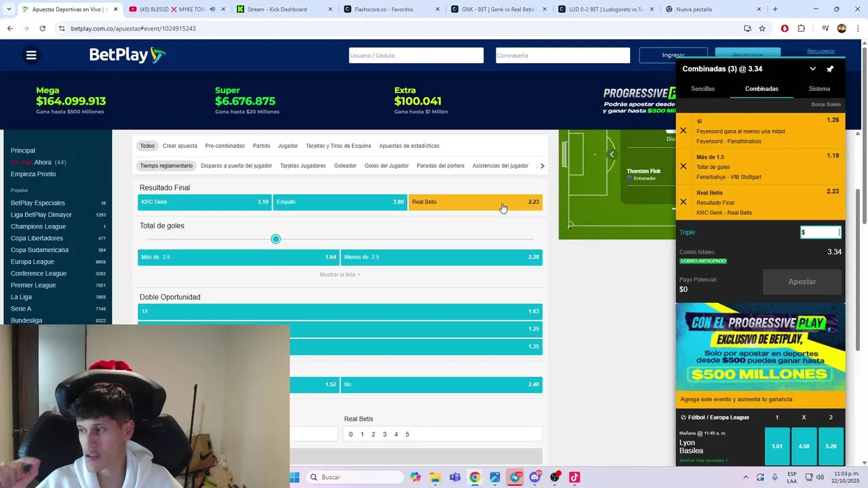The image size is (868, 488).
Task: Open the BetPlay hamburger menu
Action: tap(31, 56)
